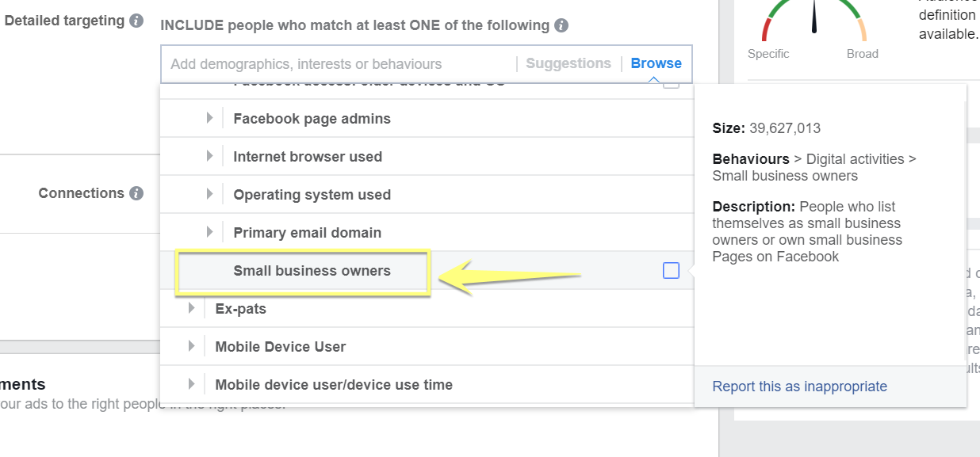
Task: Click the audience definition gauge needle
Action: [814, 15]
